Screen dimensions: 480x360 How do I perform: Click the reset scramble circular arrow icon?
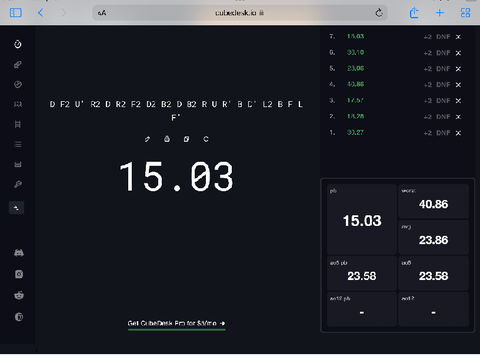coord(206,139)
